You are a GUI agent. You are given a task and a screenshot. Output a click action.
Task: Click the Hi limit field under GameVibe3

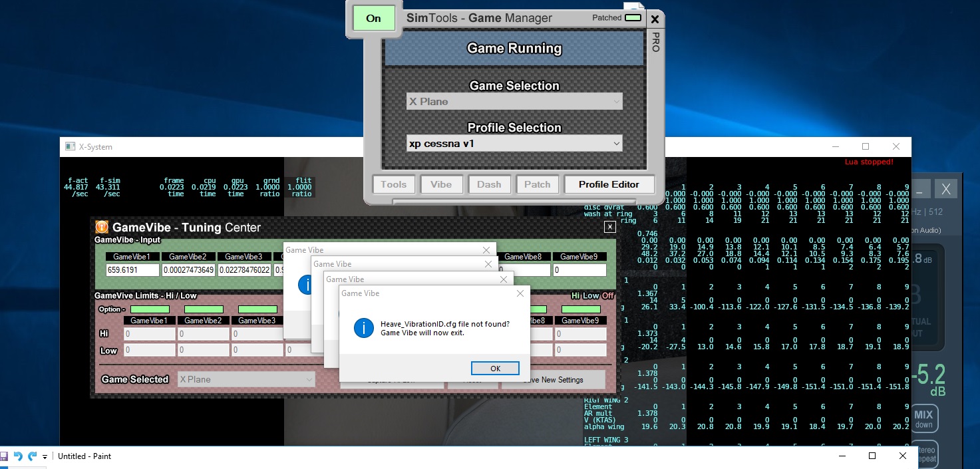tap(257, 333)
